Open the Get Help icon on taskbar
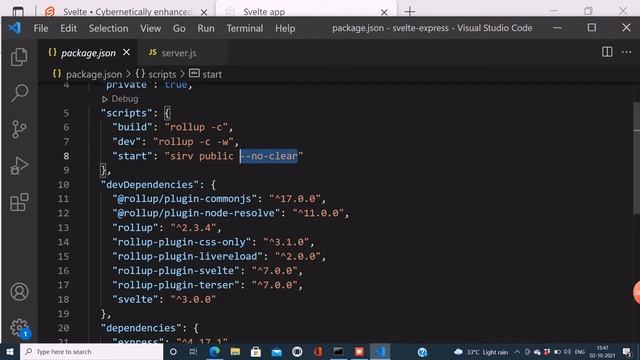The image size is (640, 360). [422, 352]
